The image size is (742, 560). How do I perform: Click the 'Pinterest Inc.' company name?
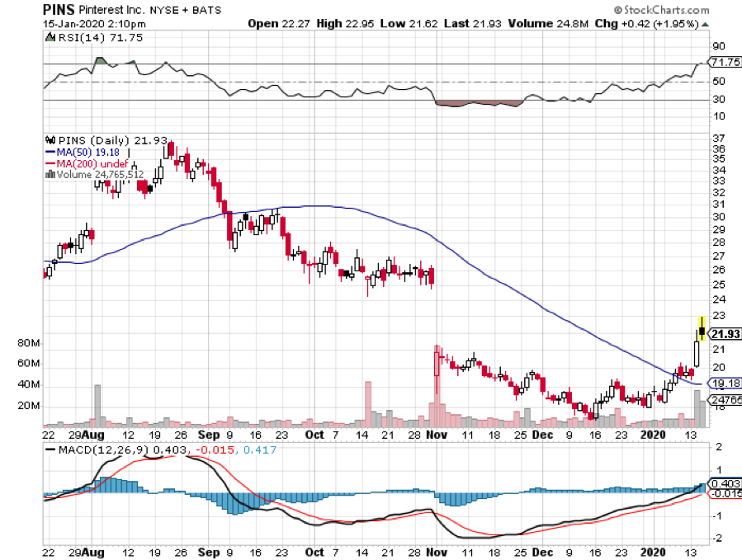111,9
